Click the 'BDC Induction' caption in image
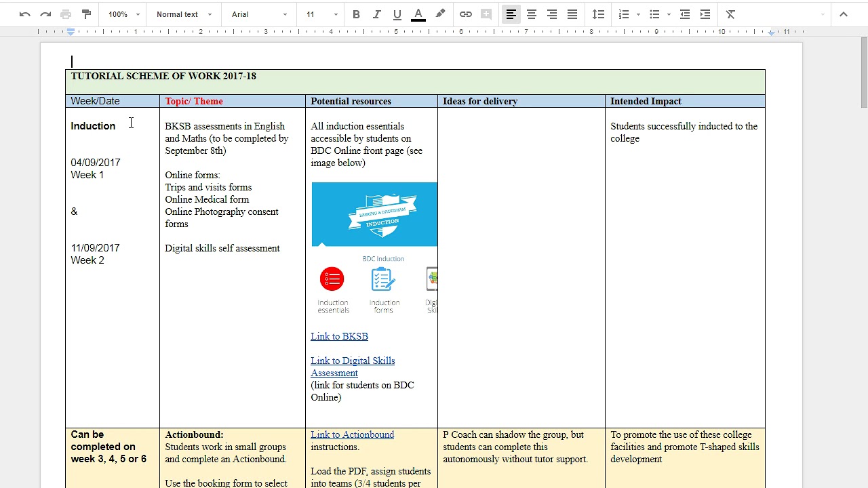Screen dimensions: 868x488 point(383,258)
